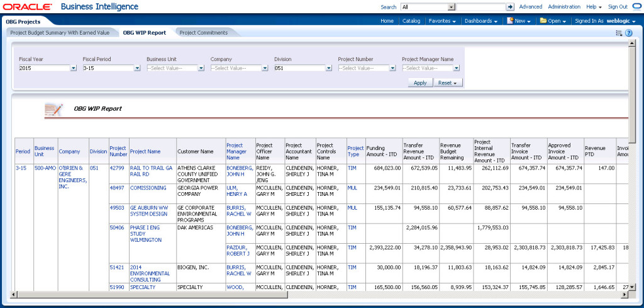
Task: Click the Period column header
Action: pos(23,151)
